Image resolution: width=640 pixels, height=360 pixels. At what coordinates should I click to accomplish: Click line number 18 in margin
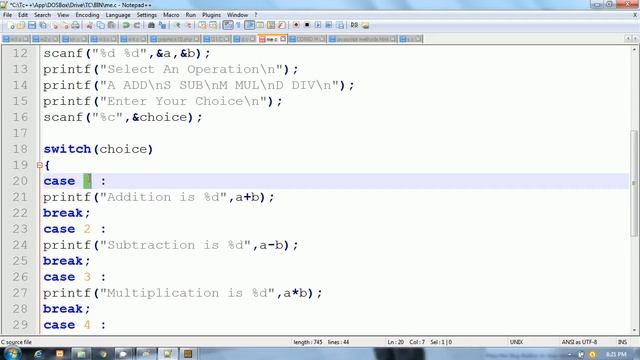[20, 149]
